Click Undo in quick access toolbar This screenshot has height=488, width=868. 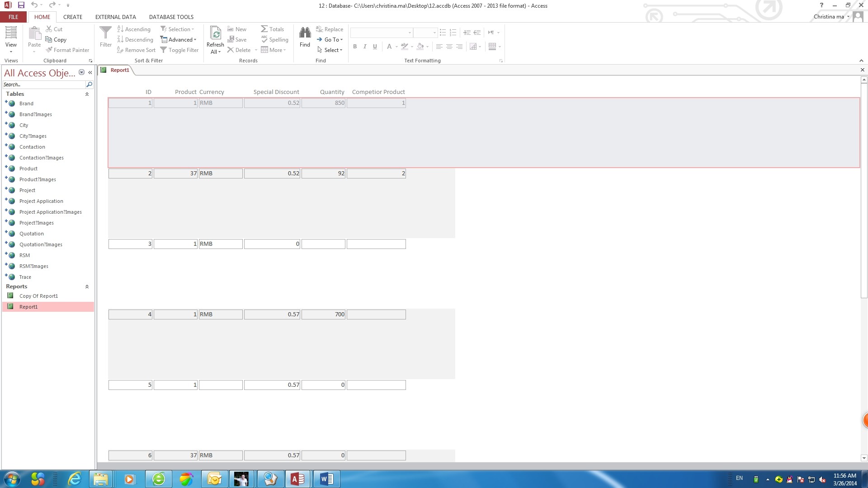[34, 5]
